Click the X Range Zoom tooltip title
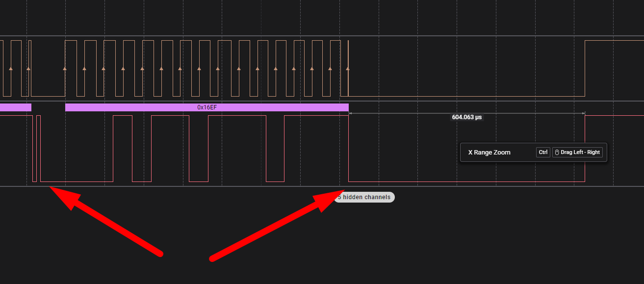The image size is (644, 284). 489,153
